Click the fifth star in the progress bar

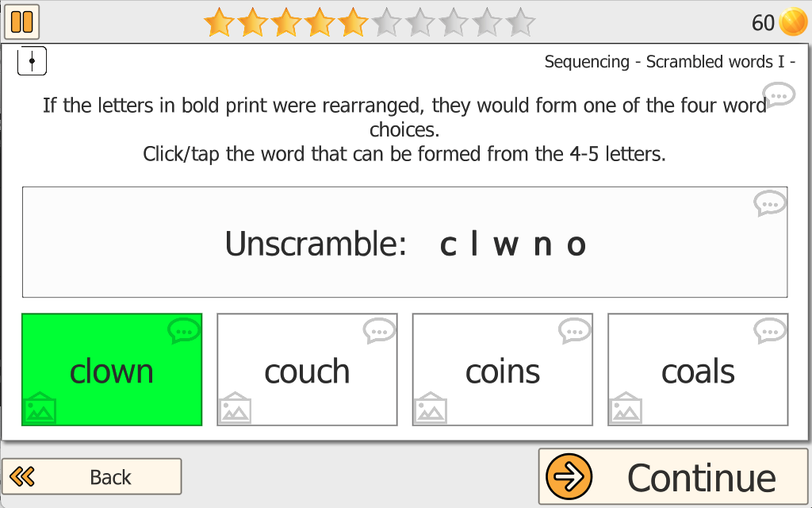point(352,22)
